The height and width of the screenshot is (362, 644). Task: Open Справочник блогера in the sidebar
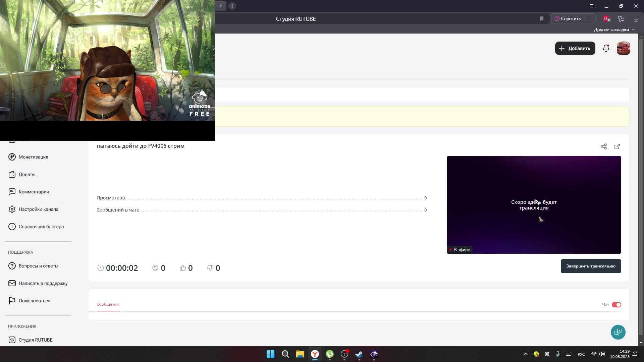(41, 227)
